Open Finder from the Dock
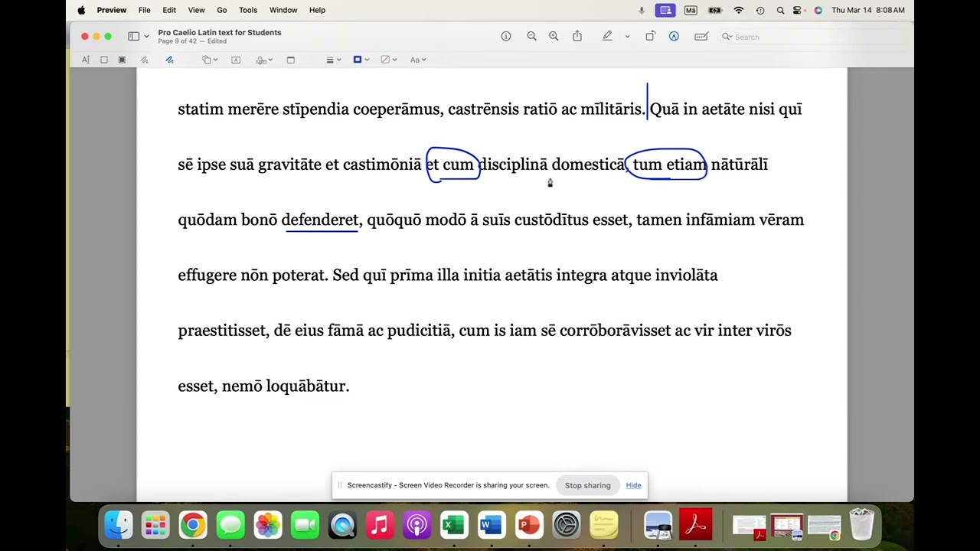 118,525
